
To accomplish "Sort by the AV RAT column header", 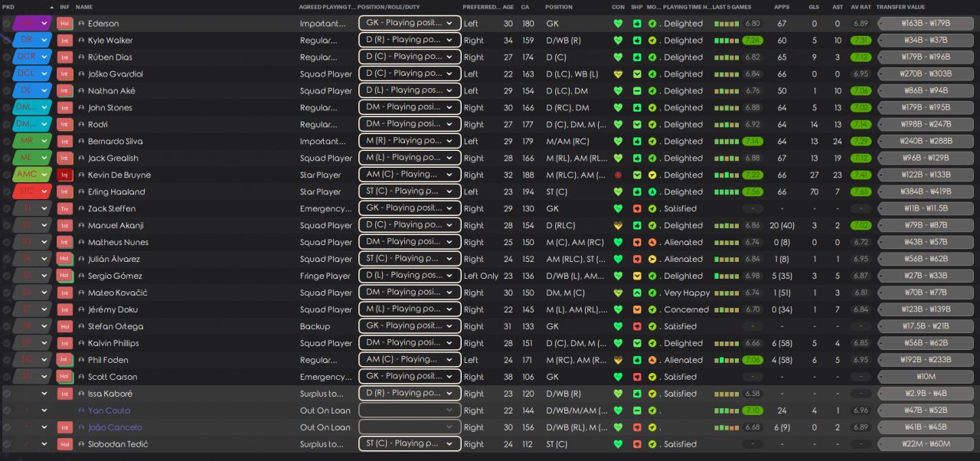I will click(x=861, y=7).
